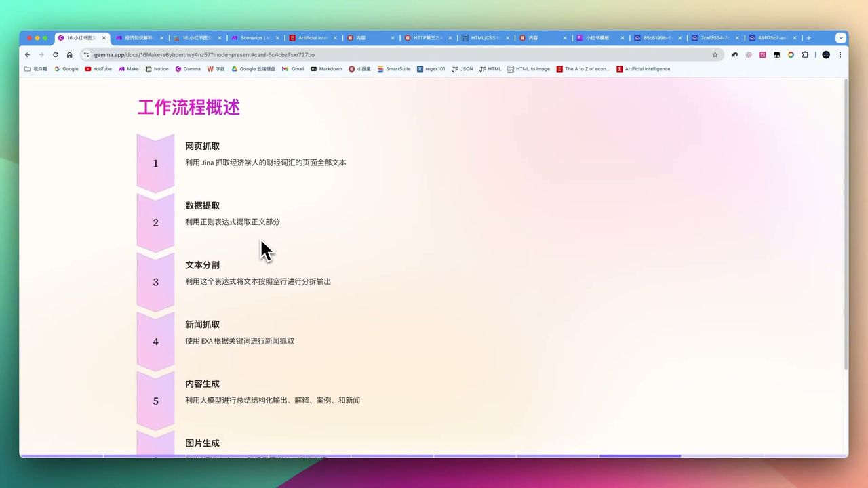Image resolution: width=868 pixels, height=488 pixels.
Task: Open the JSON formatter bookmark
Action: point(462,68)
